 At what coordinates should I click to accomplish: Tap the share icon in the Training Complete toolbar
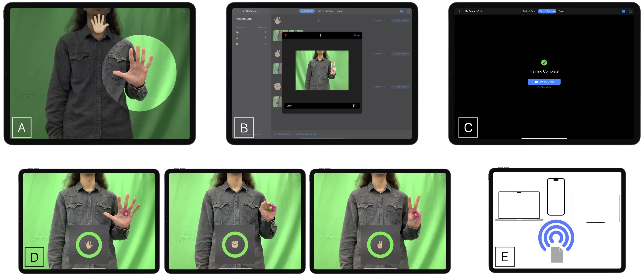coord(630,11)
